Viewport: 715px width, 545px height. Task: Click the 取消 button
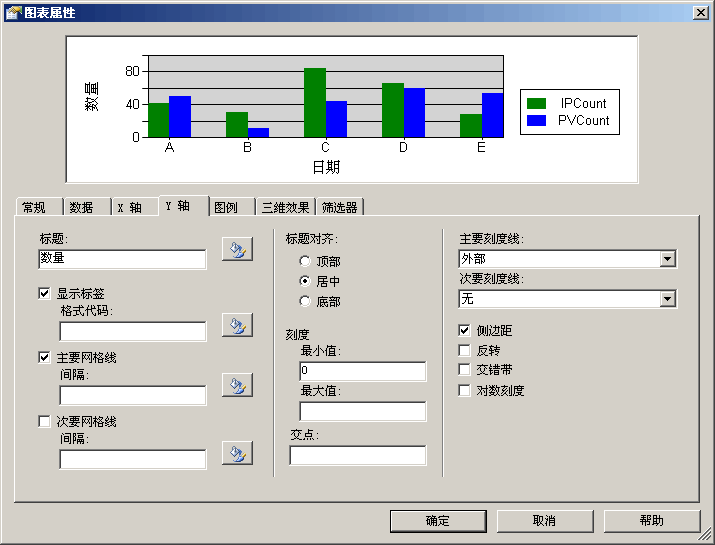[x=545, y=521]
